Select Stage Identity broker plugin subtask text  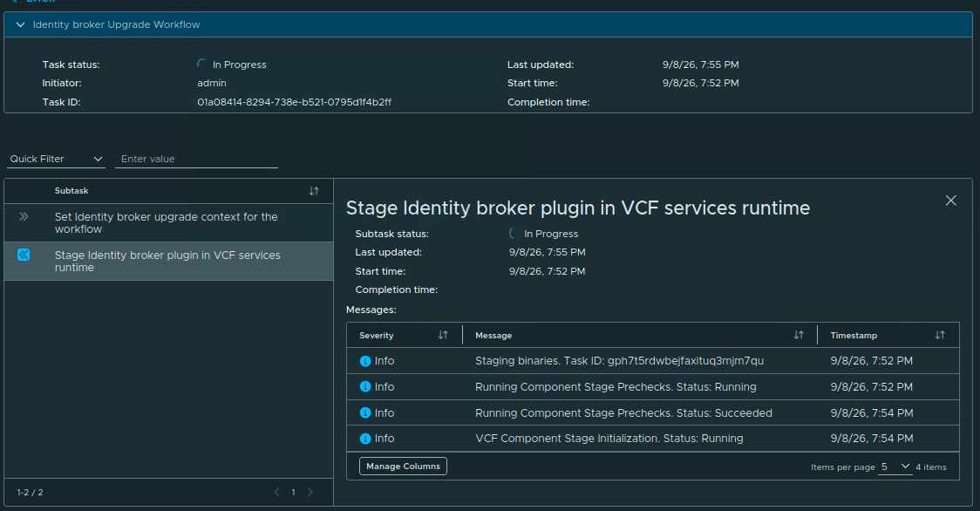click(x=167, y=261)
